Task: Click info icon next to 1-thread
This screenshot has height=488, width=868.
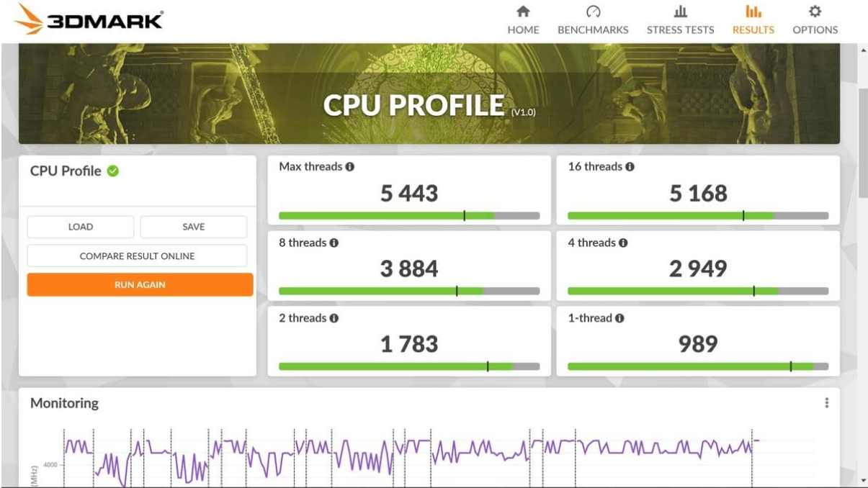Action: 619,318
